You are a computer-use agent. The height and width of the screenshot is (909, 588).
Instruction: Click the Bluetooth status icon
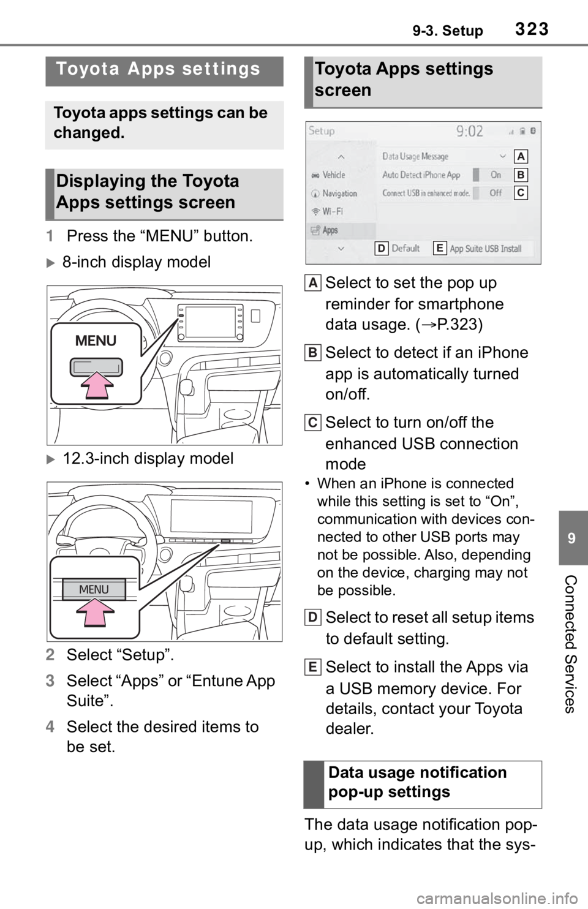coord(533,131)
